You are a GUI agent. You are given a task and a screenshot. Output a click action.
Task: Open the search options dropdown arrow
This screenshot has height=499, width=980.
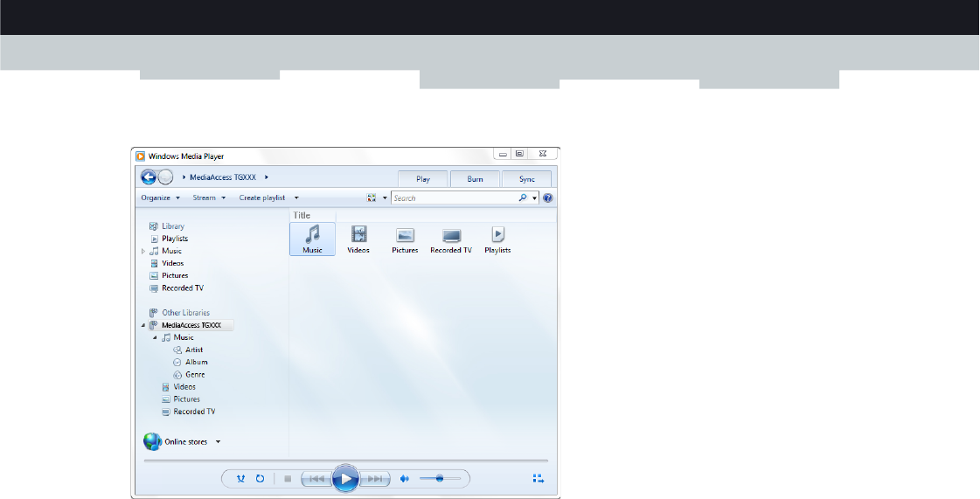[535, 198]
